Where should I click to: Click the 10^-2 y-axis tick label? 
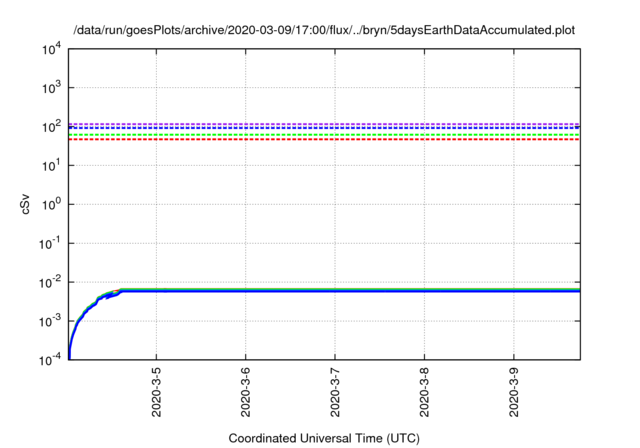[x=51, y=282]
